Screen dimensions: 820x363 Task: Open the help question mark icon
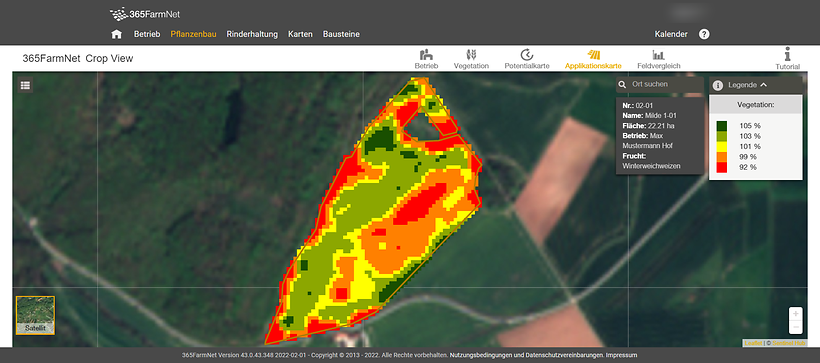click(x=704, y=34)
